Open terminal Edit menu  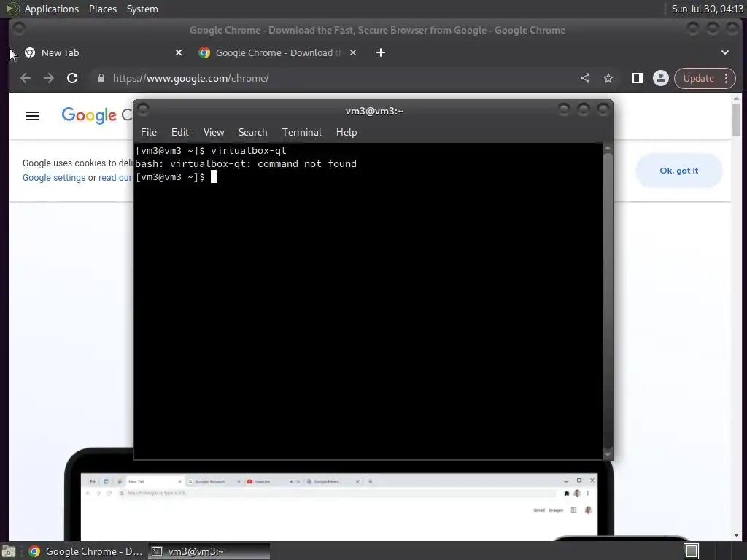(180, 133)
